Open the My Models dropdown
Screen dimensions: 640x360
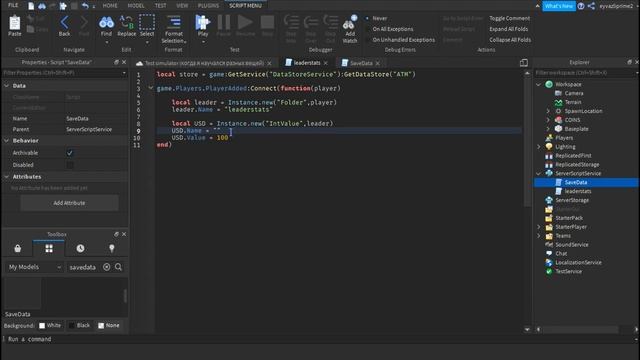pos(34,267)
